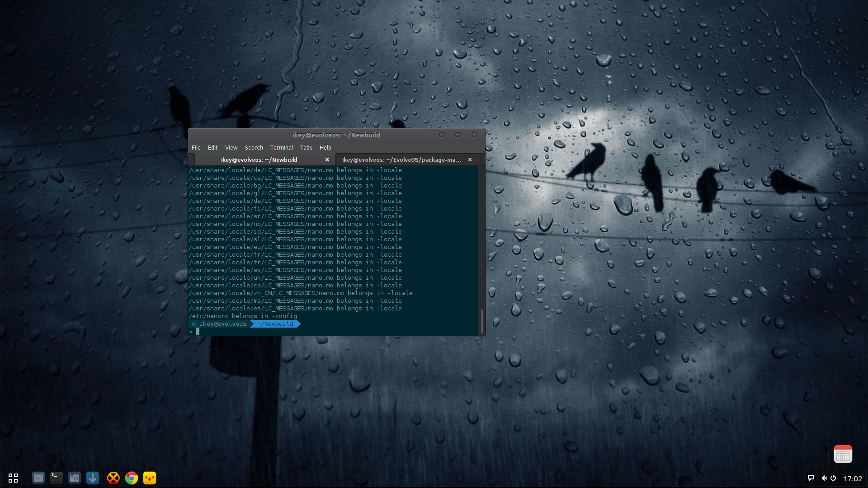Click the locale/nb nano.mo output line
Image resolution: width=868 pixels, height=488 pixels.
295,224
